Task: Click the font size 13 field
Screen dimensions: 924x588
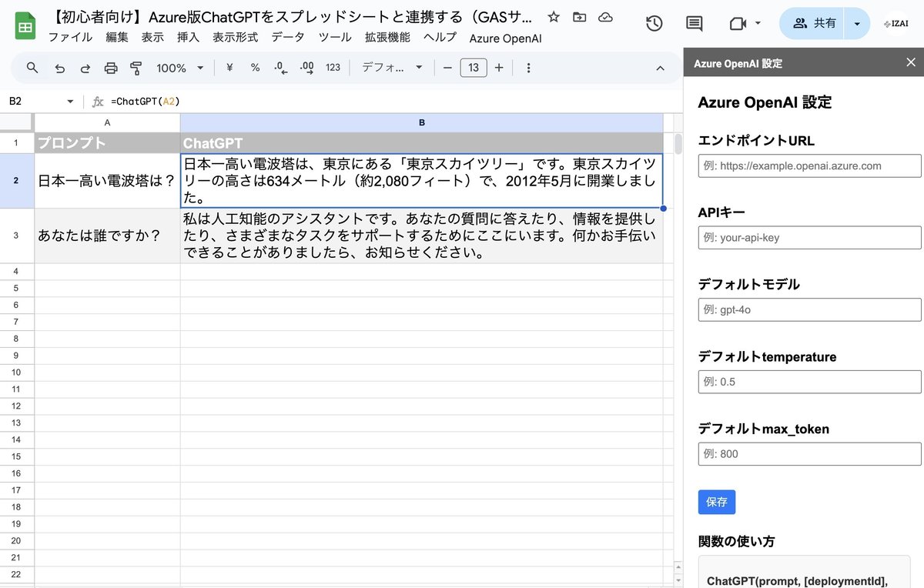Action: pos(474,68)
